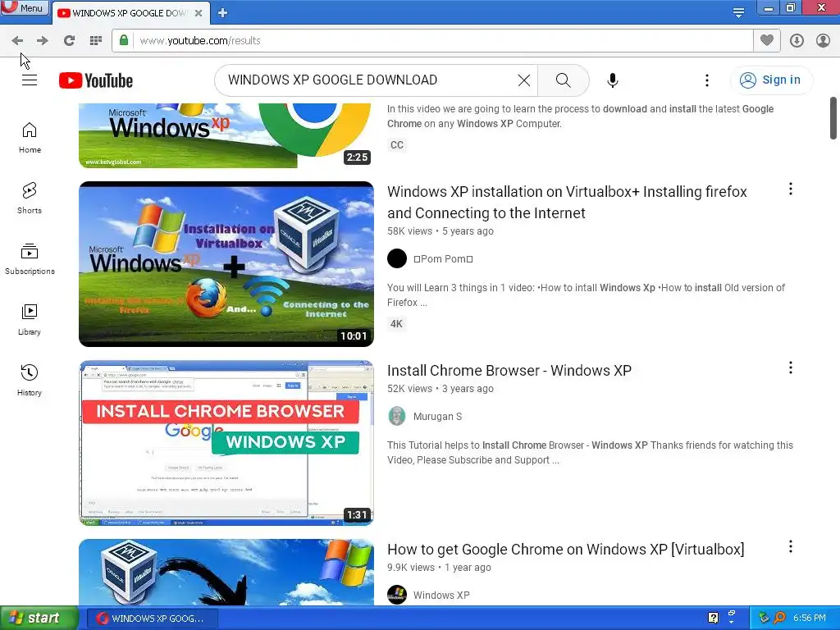Open options menu for Install Chrome Browser video
This screenshot has height=630, width=840.
click(x=790, y=367)
